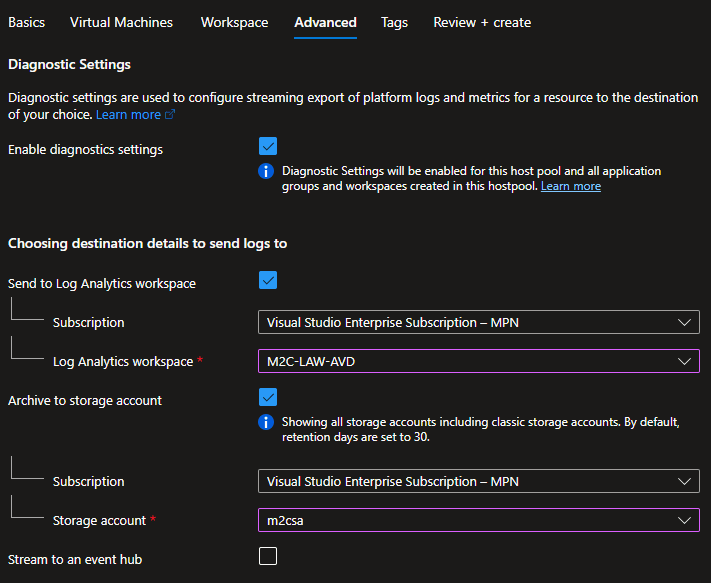711x583 pixels.
Task: Go to the Workspace tab
Action: [x=234, y=22]
